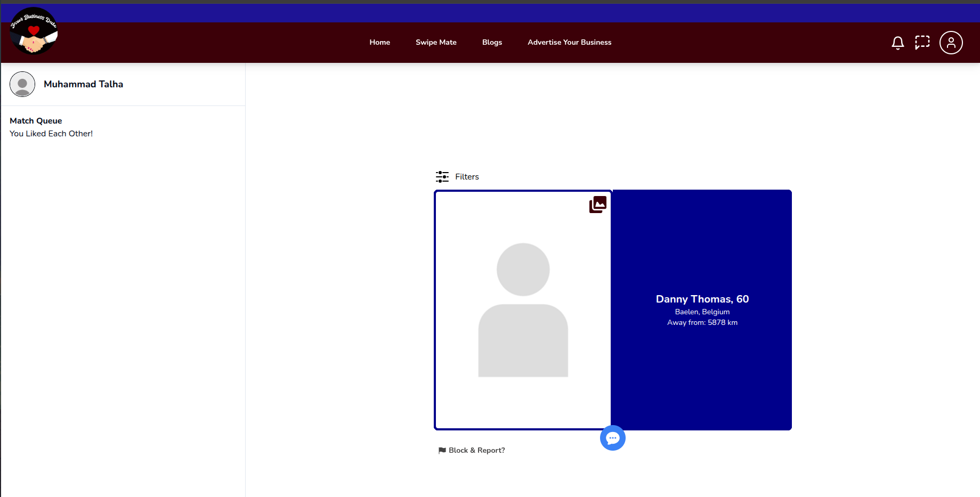Click Danny Thomas's placeholder profile photo
The height and width of the screenshot is (497, 980).
coord(523,310)
